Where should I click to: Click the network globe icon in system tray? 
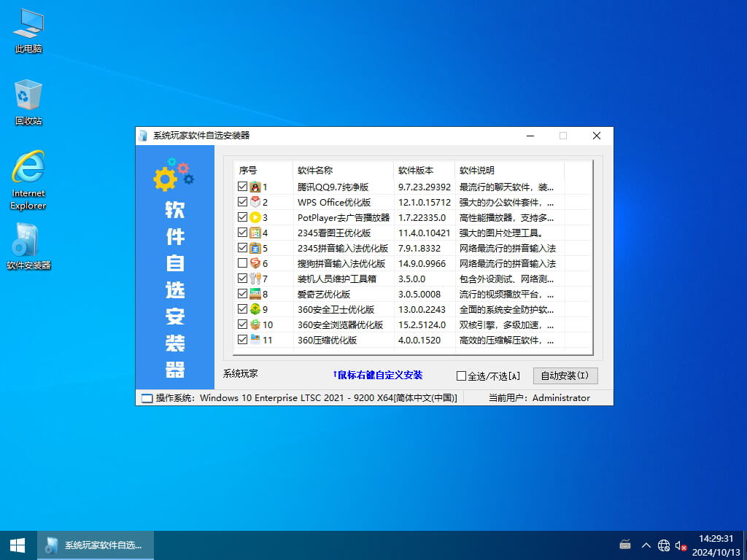(664, 545)
